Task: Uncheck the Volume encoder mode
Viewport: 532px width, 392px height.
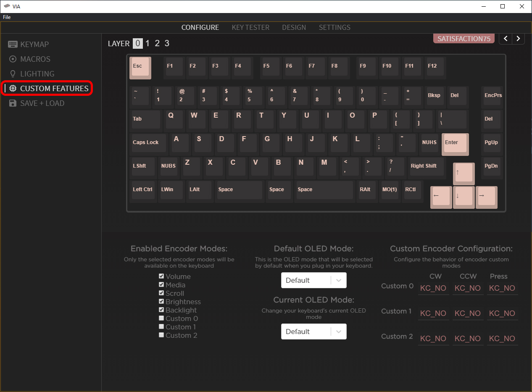Action: coord(161,276)
